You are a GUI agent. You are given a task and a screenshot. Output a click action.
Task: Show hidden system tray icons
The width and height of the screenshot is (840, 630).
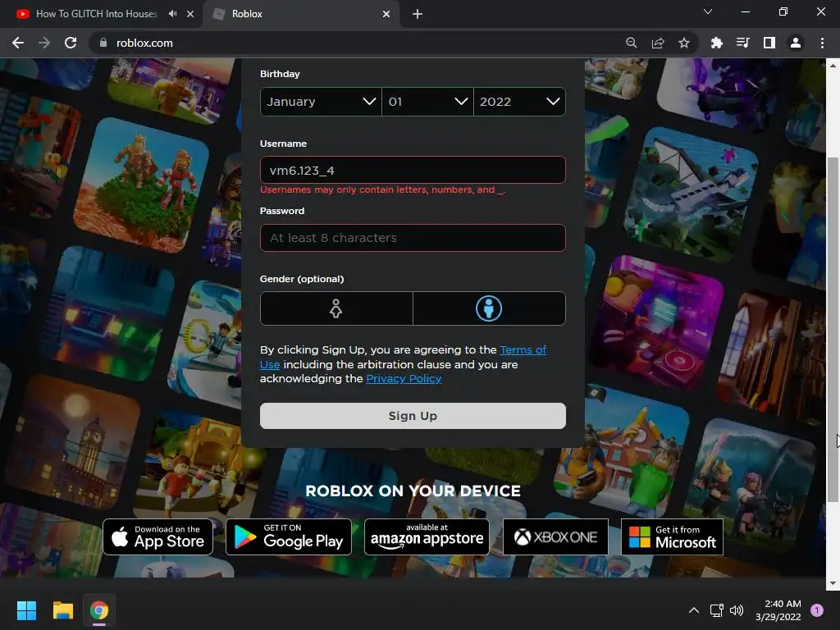coord(694,610)
